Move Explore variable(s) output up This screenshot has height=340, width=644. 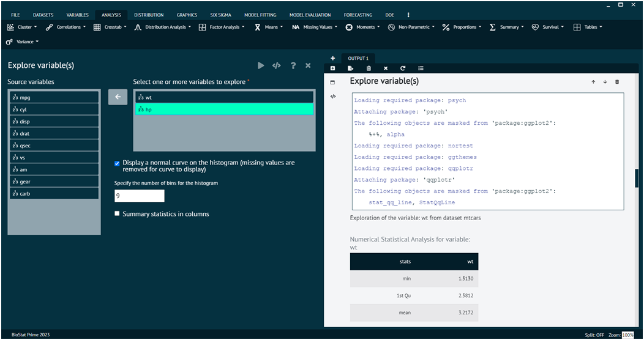tap(593, 82)
